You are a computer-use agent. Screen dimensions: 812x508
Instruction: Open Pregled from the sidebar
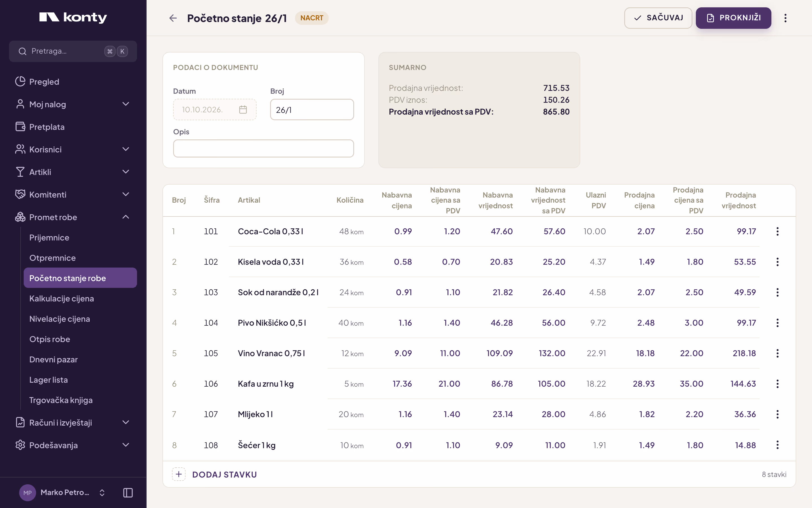tap(73, 82)
